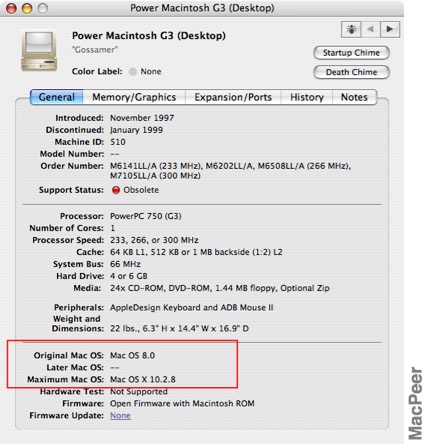
Task: Go to next model with right arrow
Action: [x=389, y=29]
